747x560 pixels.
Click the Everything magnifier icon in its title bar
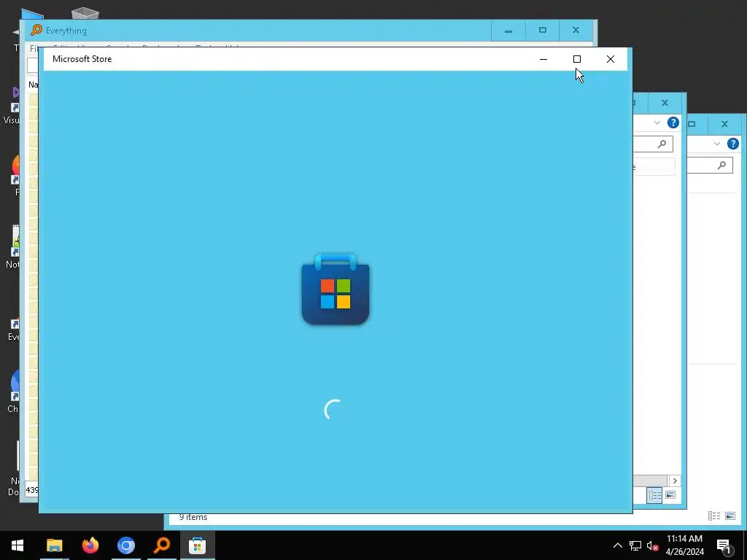coord(36,30)
